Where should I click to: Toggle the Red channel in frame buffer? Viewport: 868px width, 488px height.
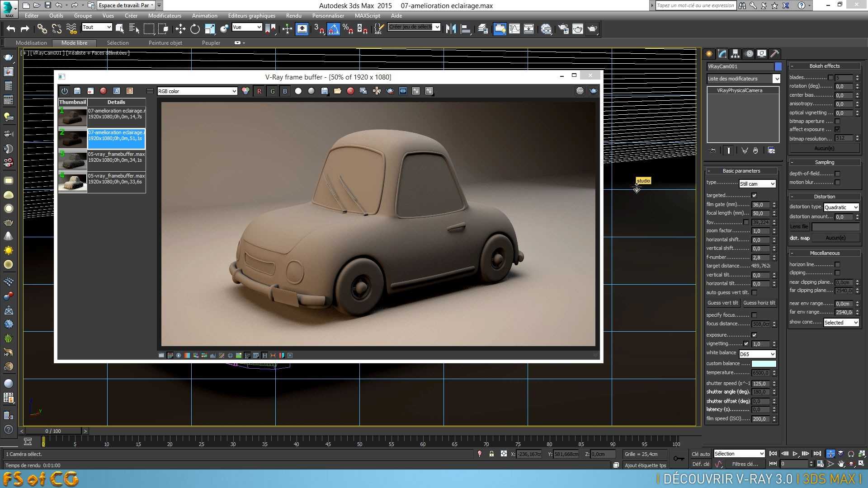(259, 91)
